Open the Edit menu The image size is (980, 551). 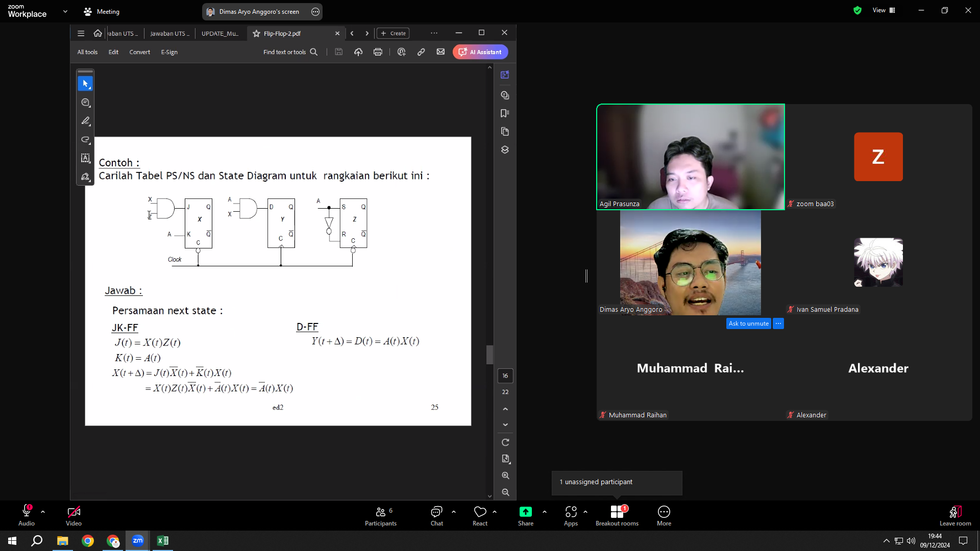(x=113, y=52)
